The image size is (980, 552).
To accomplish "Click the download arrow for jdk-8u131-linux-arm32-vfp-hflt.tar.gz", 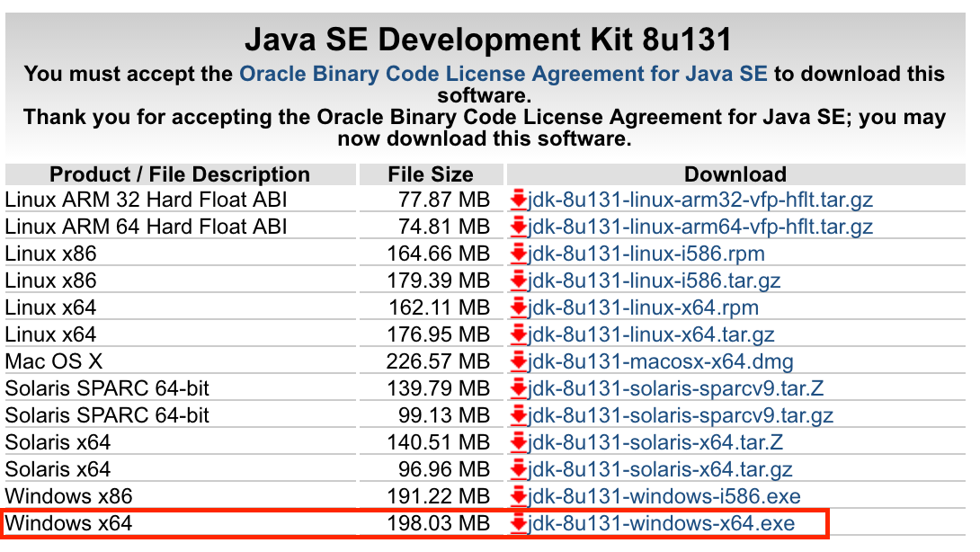I will point(520,200).
